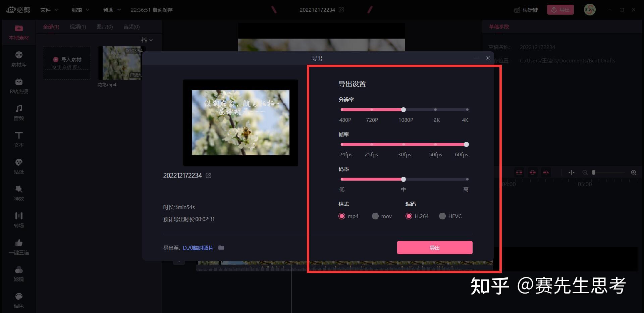Open the 编辑 menu
The image size is (644, 313).
pyautogui.click(x=80, y=10)
